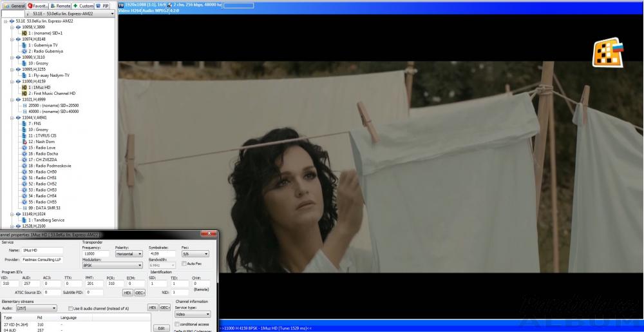Select the HD icon of 1Muz HD channel
The height and width of the screenshot is (332, 644).
coord(24,88)
